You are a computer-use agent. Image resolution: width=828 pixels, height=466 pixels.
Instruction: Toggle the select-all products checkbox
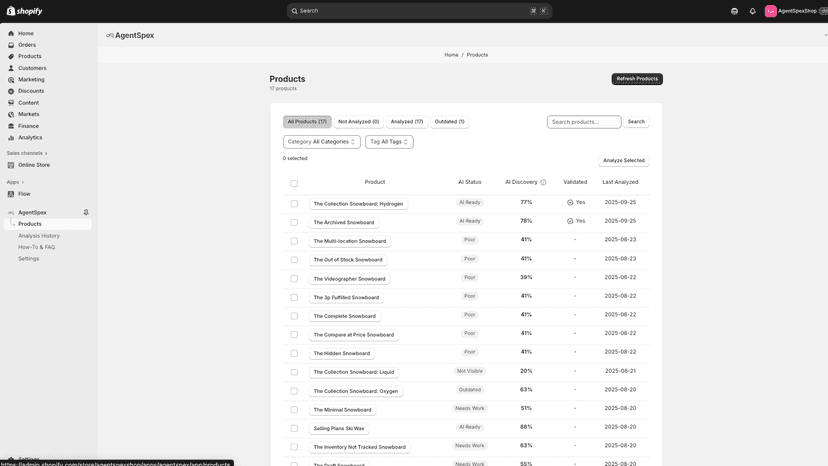click(x=294, y=183)
